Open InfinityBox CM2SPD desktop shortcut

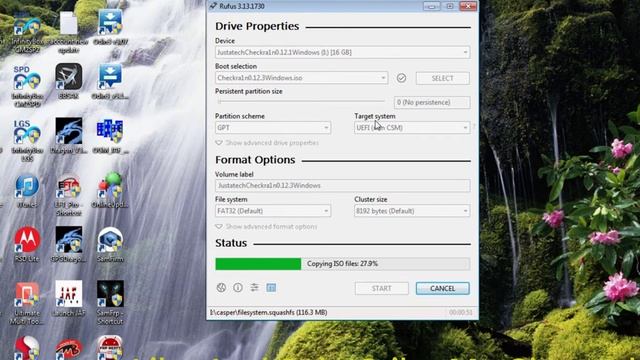(27, 87)
